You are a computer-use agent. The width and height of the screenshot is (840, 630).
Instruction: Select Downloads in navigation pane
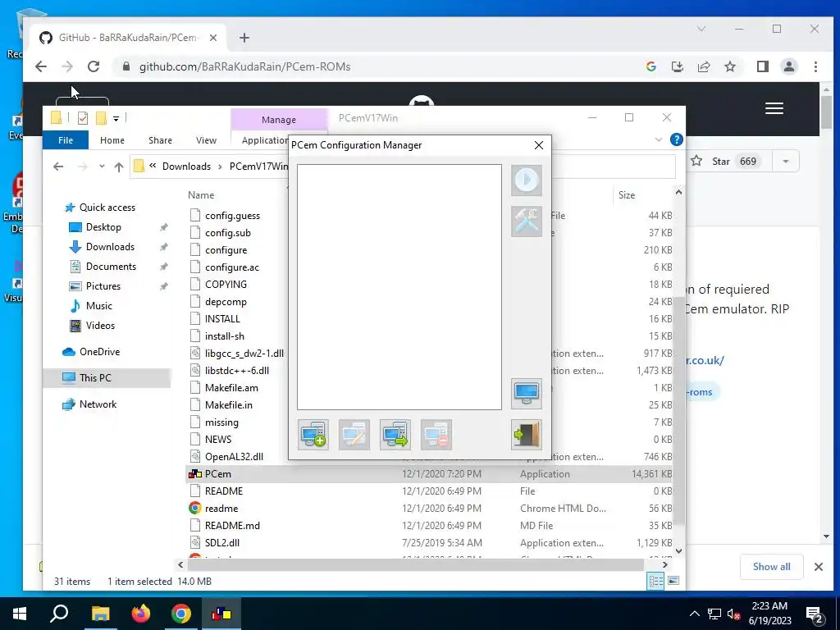[110, 247]
